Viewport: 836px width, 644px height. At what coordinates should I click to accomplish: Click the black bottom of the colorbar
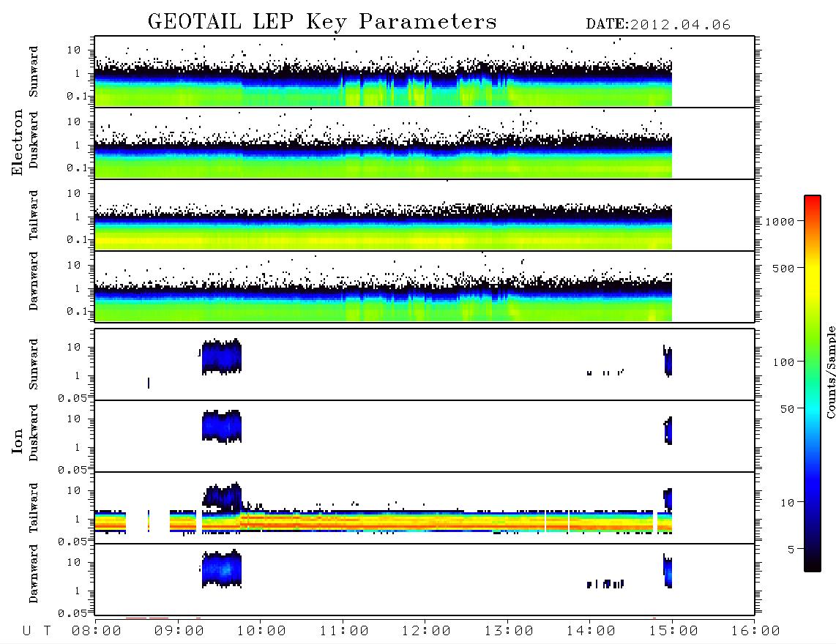[813, 563]
